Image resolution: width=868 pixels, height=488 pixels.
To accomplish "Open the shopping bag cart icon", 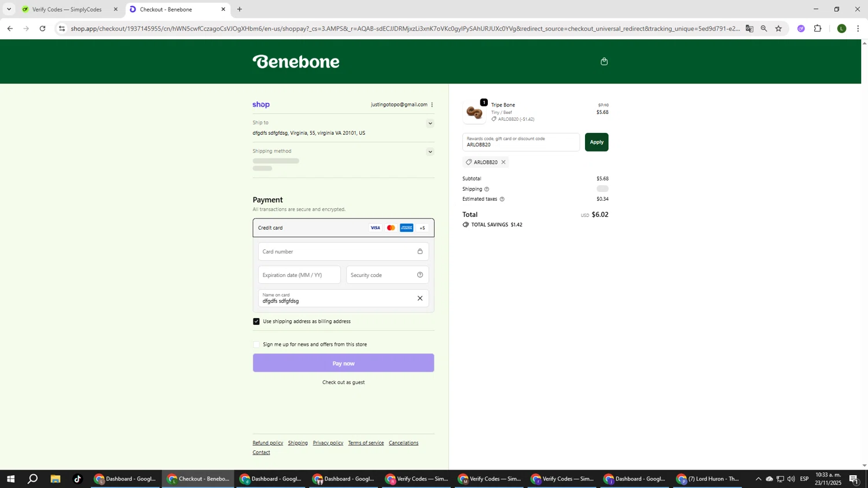I will tap(604, 61).
